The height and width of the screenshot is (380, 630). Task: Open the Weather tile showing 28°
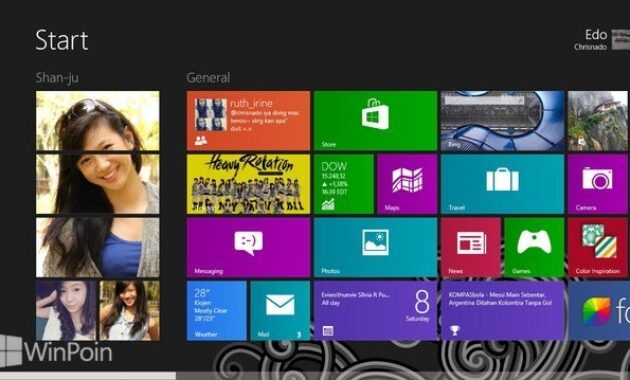tap(217, 311)
